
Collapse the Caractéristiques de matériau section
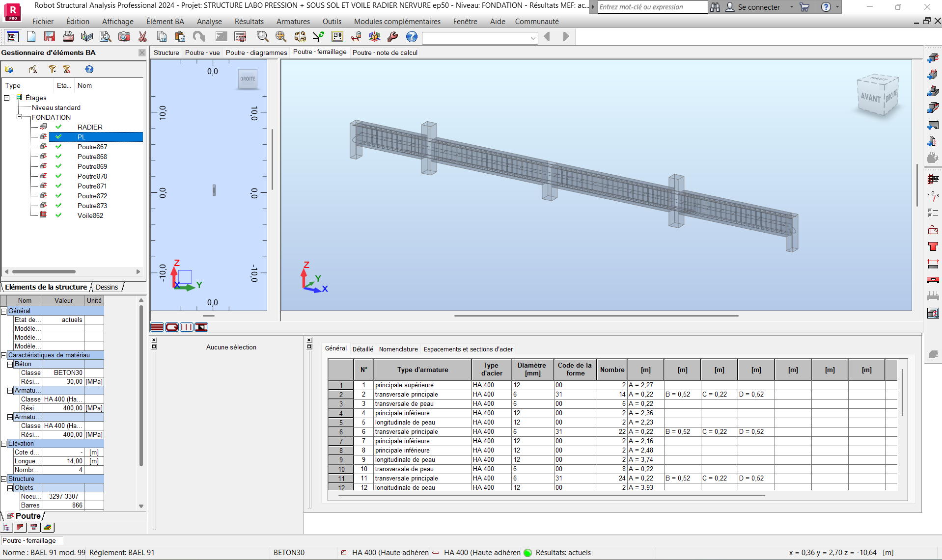(x=4, y=355)
